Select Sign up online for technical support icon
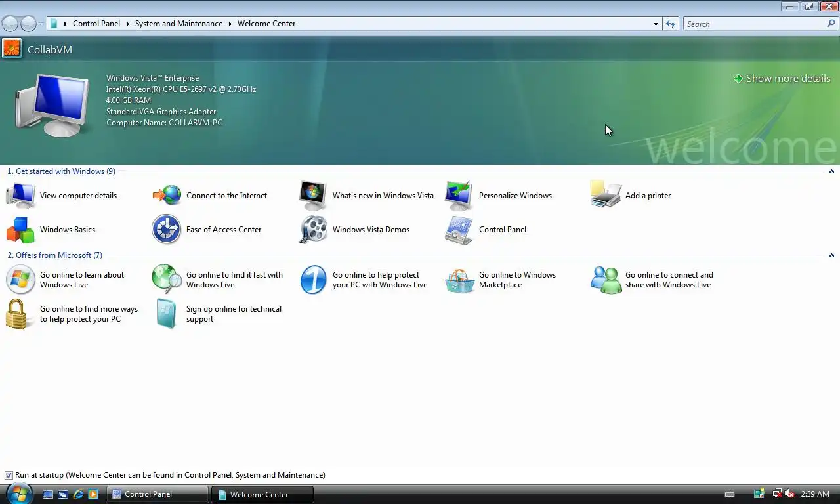This screenshot has width=840, height=504. (167, 314)
